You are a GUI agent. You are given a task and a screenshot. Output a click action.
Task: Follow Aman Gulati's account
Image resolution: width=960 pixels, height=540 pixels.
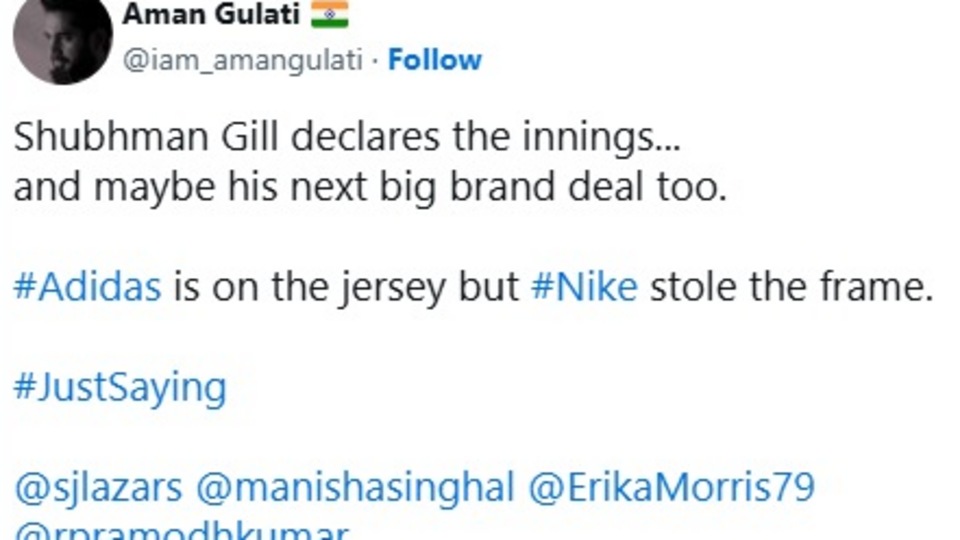click(x=434, y=60)
